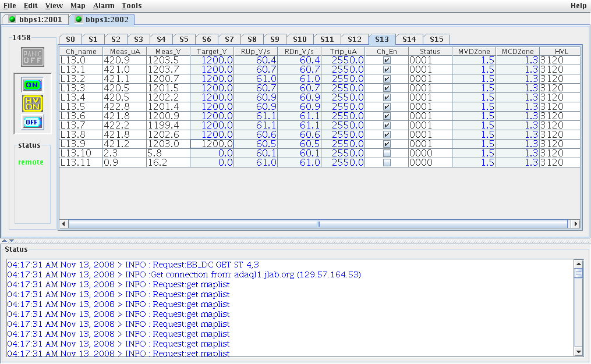Click green status light on bbps1:2002 tab

tap(79, 19)
